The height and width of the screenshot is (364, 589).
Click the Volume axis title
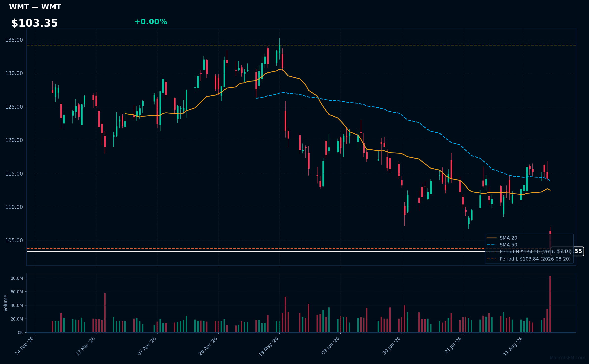pyautogui.click(x=6, y=303)
